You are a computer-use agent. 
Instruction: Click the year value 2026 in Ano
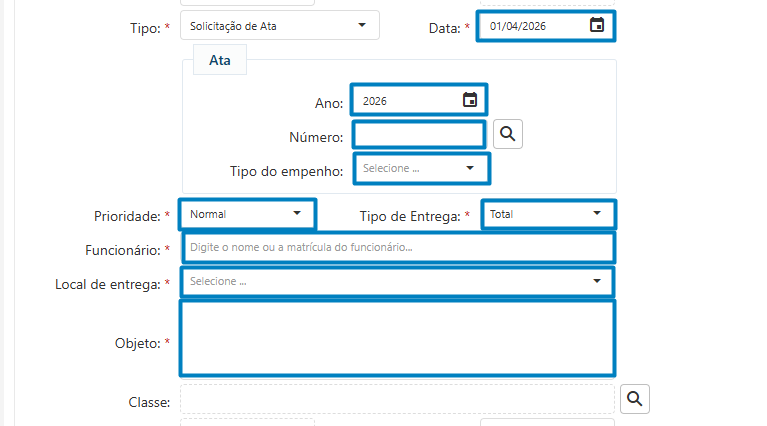pyautogui.click(x=376, y=101)
